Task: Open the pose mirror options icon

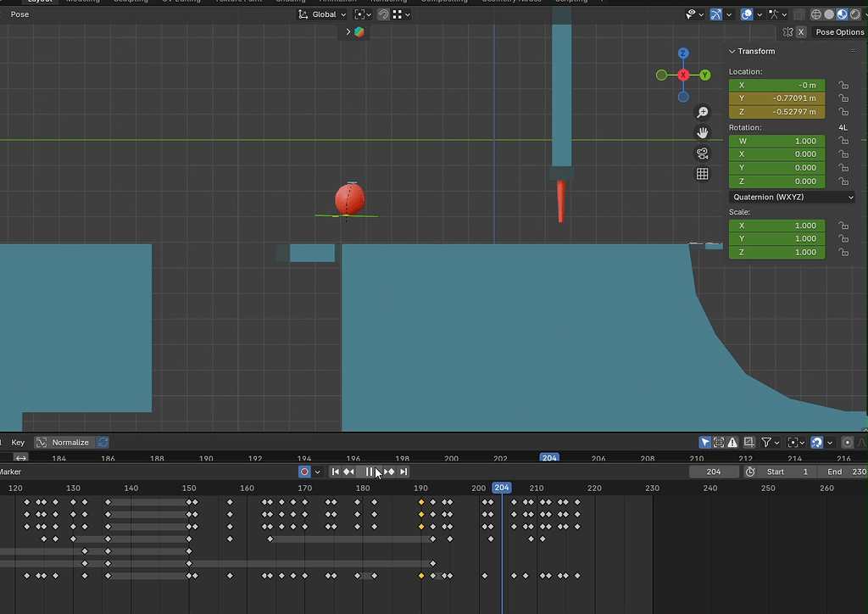Action: point(787,32)
